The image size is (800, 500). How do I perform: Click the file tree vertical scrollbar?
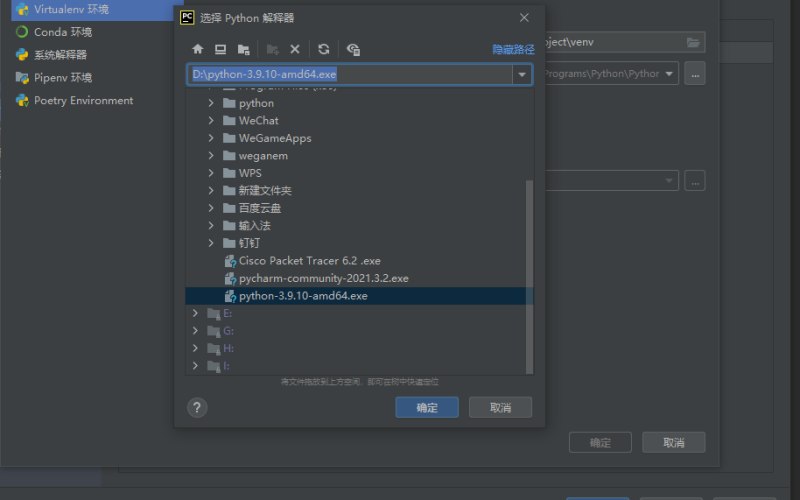pyautogui.click(x=530, y=277)
